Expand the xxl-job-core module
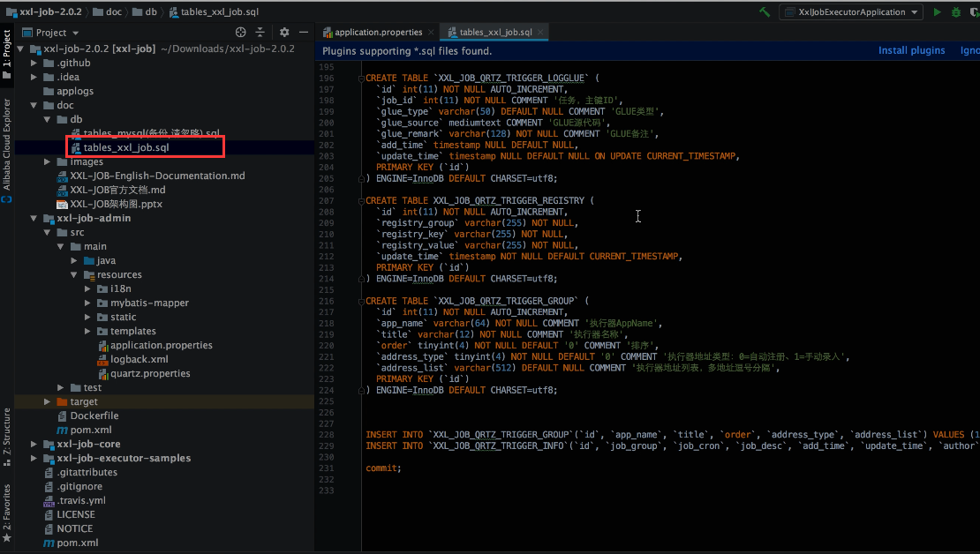This screenshot has width=980, height=554. point(34,444)
